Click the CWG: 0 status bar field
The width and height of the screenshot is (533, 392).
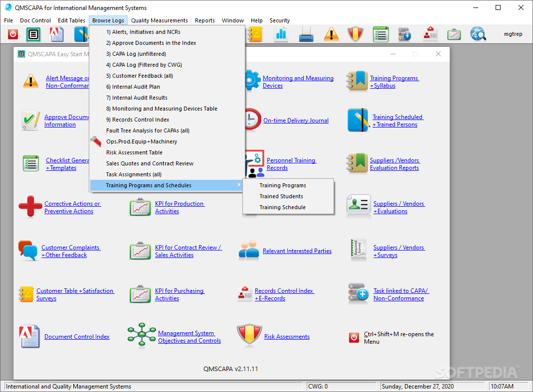click(x=341, y=386)
